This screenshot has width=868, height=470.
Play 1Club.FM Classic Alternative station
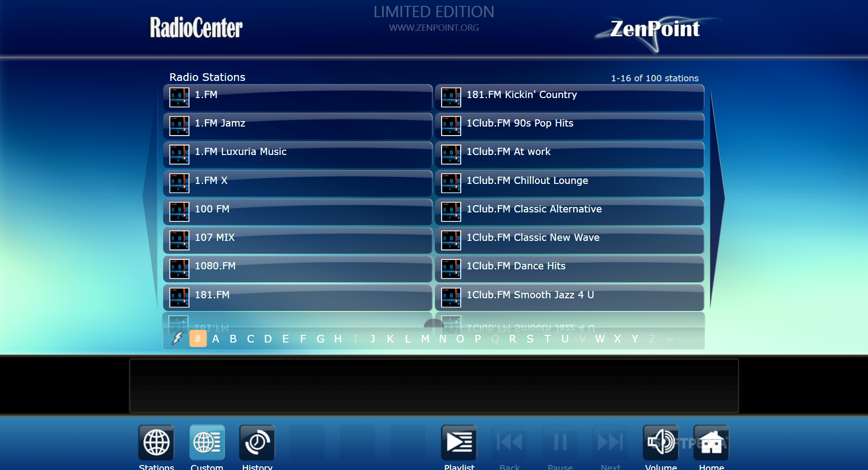coord(570,211)
